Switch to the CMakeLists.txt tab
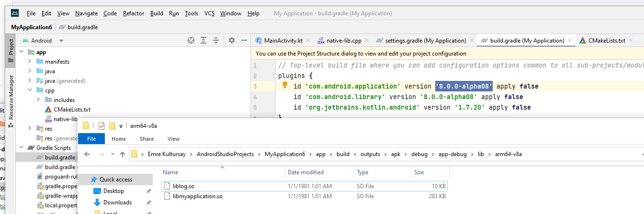The width and height of the screenshot is (644, 214). point(606,41)
